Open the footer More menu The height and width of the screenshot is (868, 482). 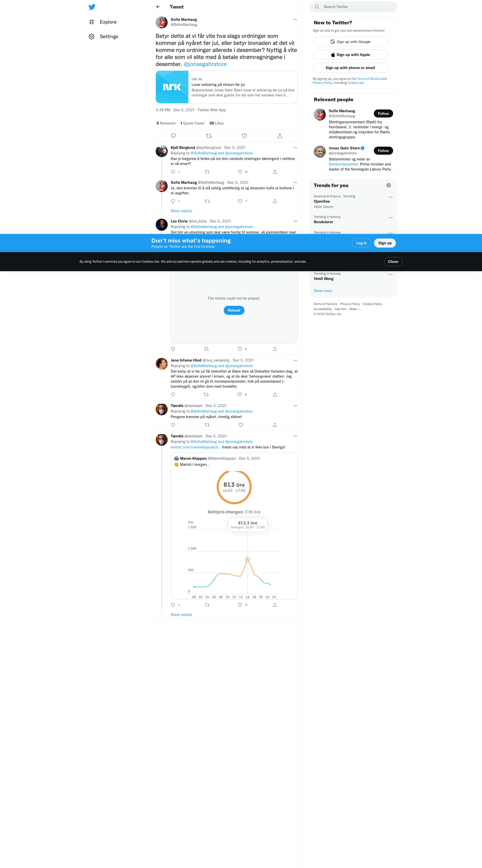355,309
